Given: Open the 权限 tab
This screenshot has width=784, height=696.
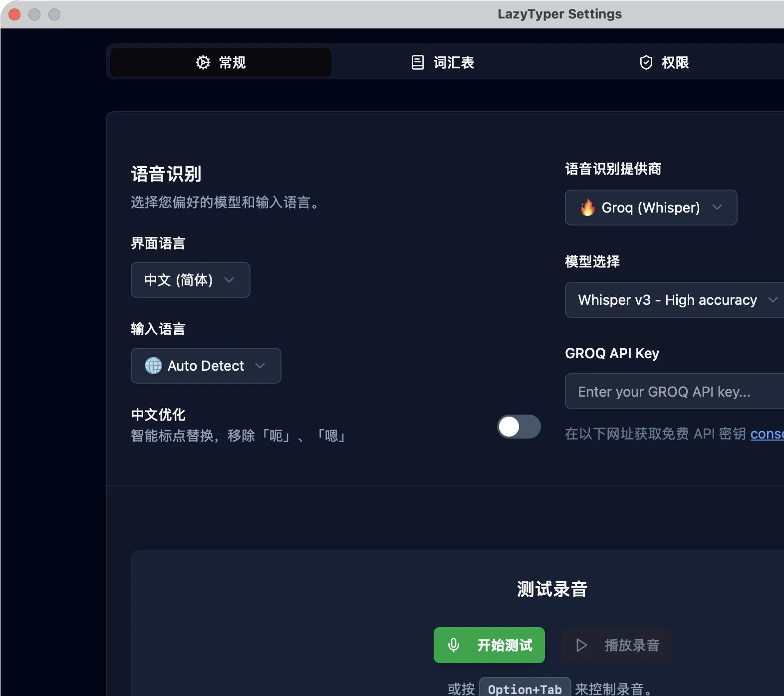Looking at the screenshot, I should click(664, 62).
